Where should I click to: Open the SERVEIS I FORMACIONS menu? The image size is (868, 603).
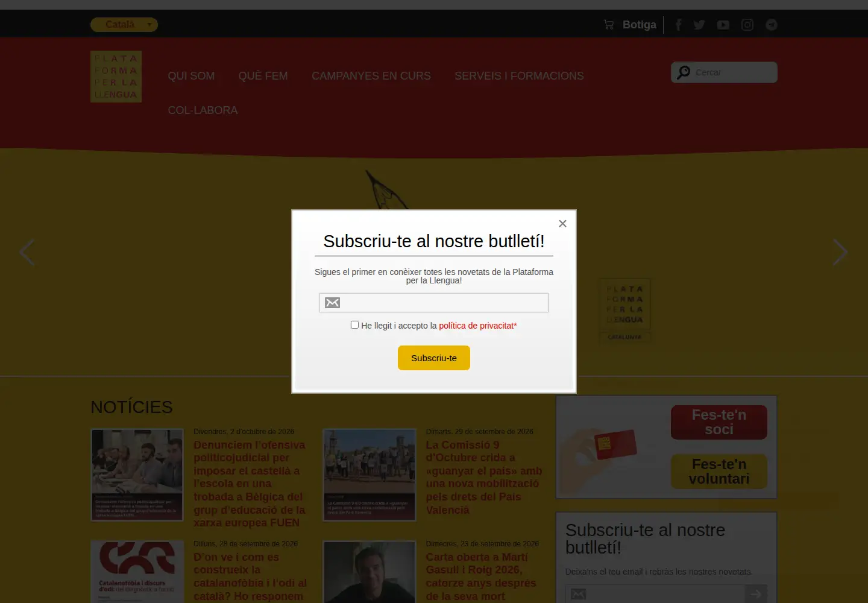coord(519,76)
